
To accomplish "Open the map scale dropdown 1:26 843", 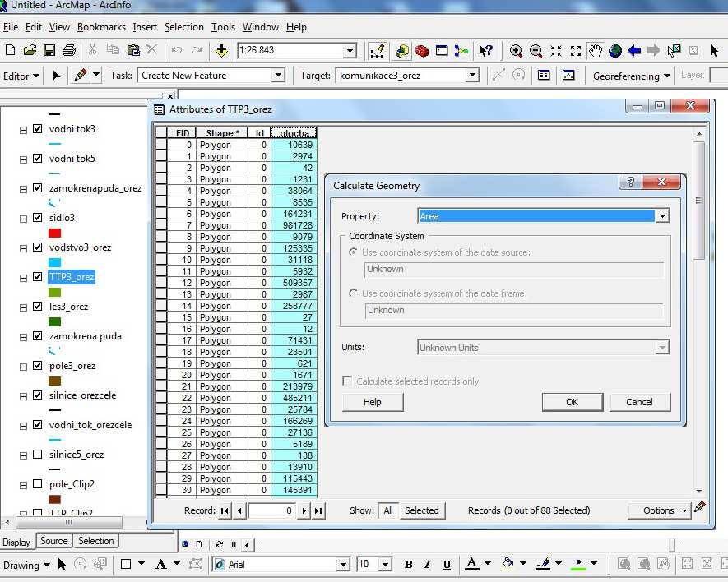I will [x=350, y=50].
